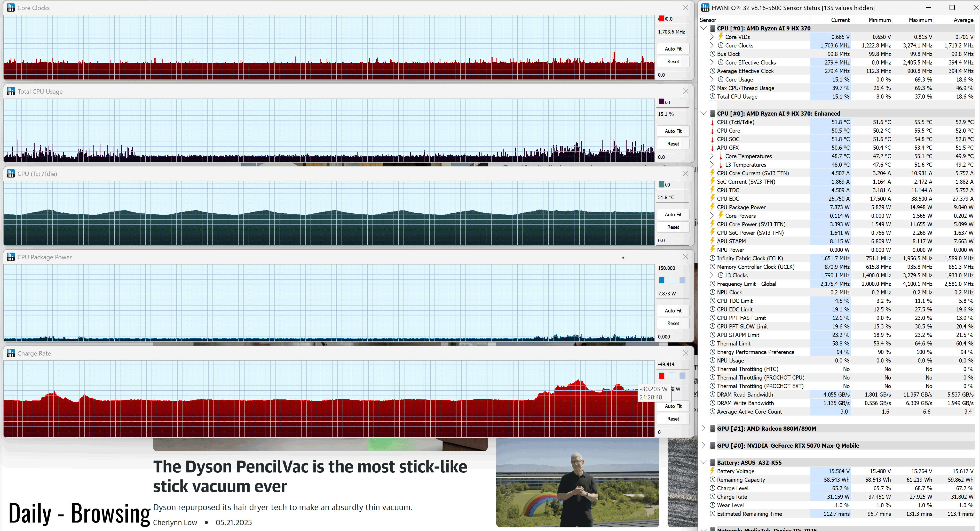Click lightning icon beside CPU Package Power
980x531 pixels.
[x=712, y=207]
